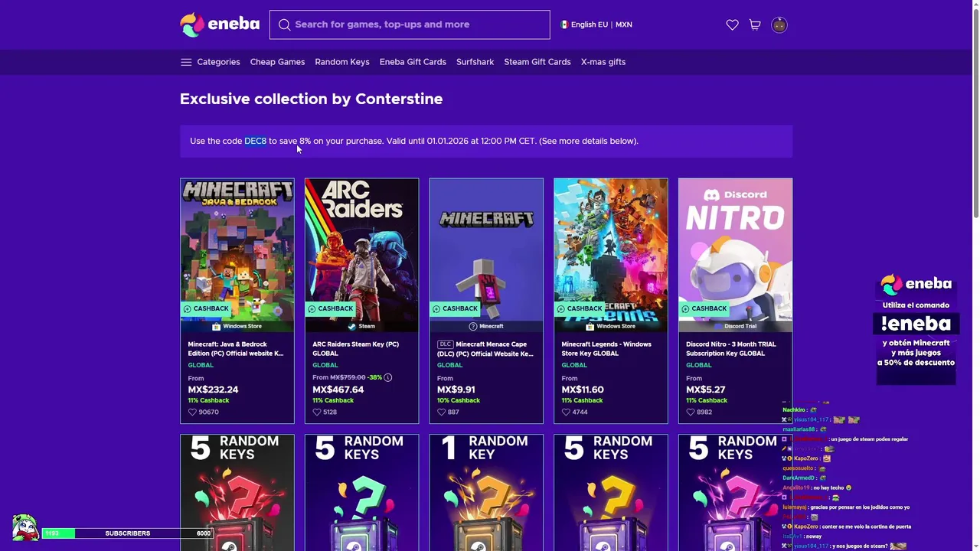
Task: Open the user profile avatar
Action: (x=779, y=24)
